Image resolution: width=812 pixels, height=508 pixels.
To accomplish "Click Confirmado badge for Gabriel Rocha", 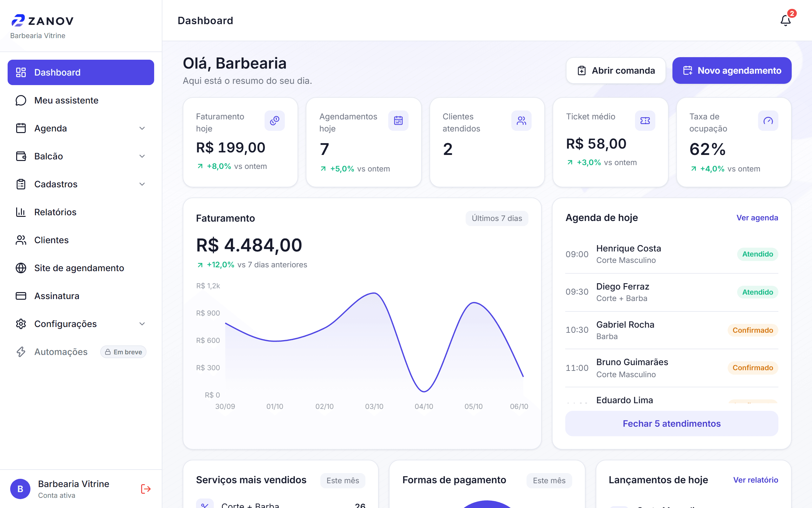I will (753, 330).
